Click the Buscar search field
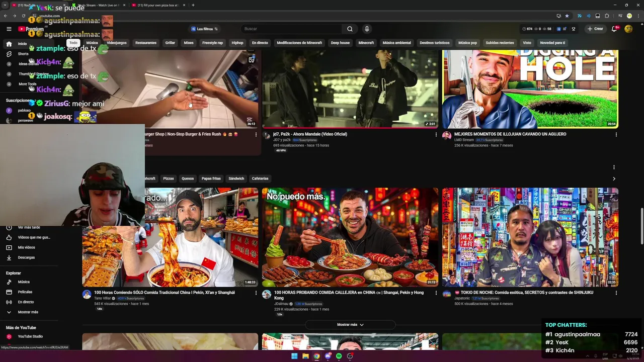 pyautogui.click(x=292, y=29)
